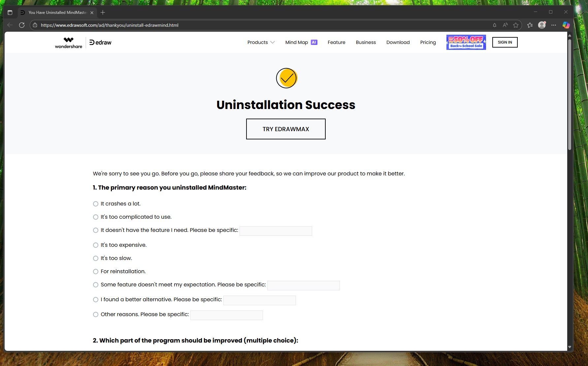588x366 pixels.
Task: Open a new browser tab
Action: pyautogui.click(x=103, y=13)
